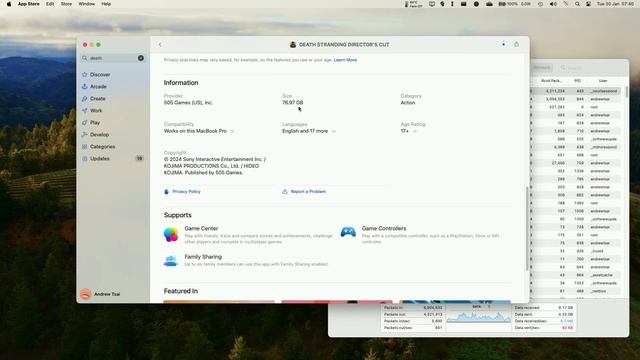Click the Updates count badge

tap(139, 158)
